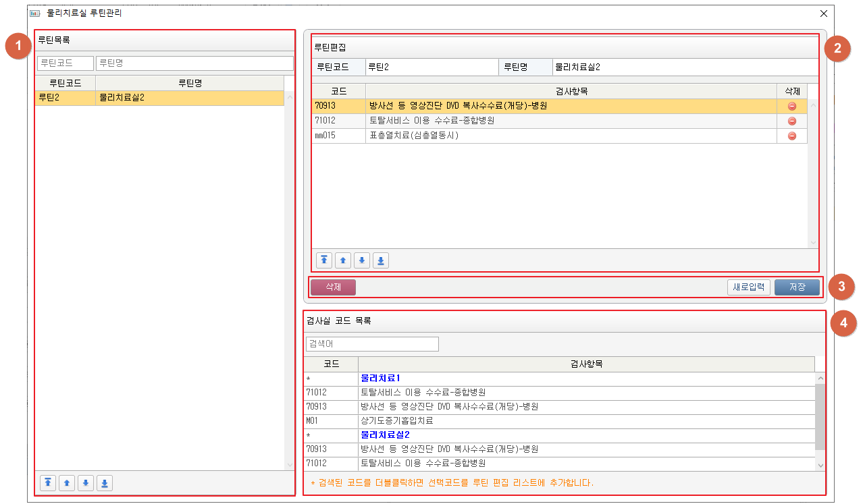The image size is (863, 504).
Task: Move item to top in 루틴편집 panel
Action: tap(324, 260)
